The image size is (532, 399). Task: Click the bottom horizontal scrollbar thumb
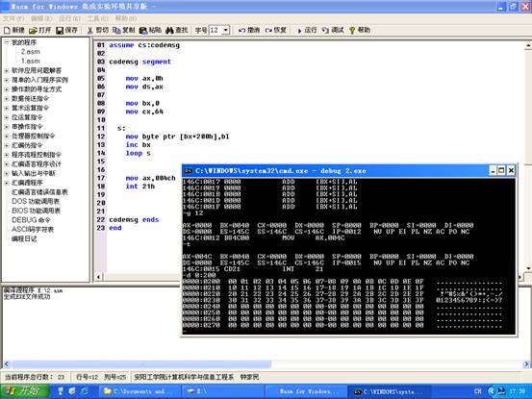click(x=141, y=364)
